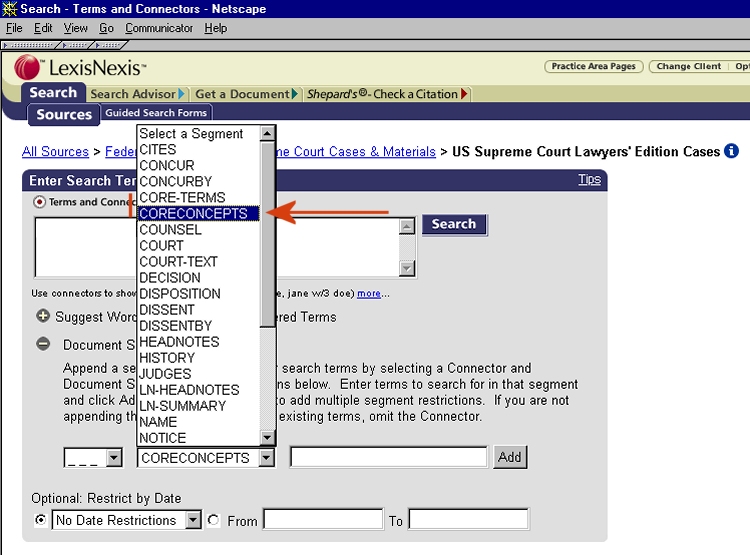Viewport: 750px width, 555px height.
Task: Expand Suggest Words plus icon
Action: [x=43, y=316]
